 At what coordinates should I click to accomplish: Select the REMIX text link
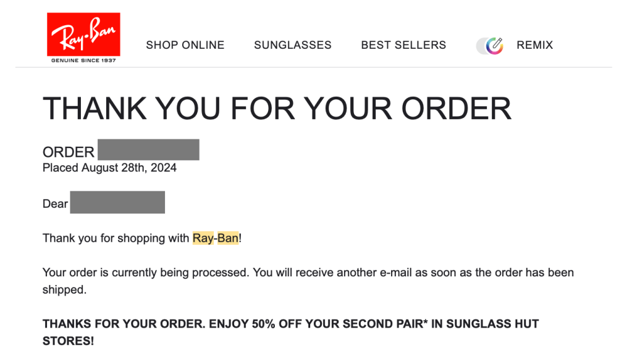tap(534, 45)
